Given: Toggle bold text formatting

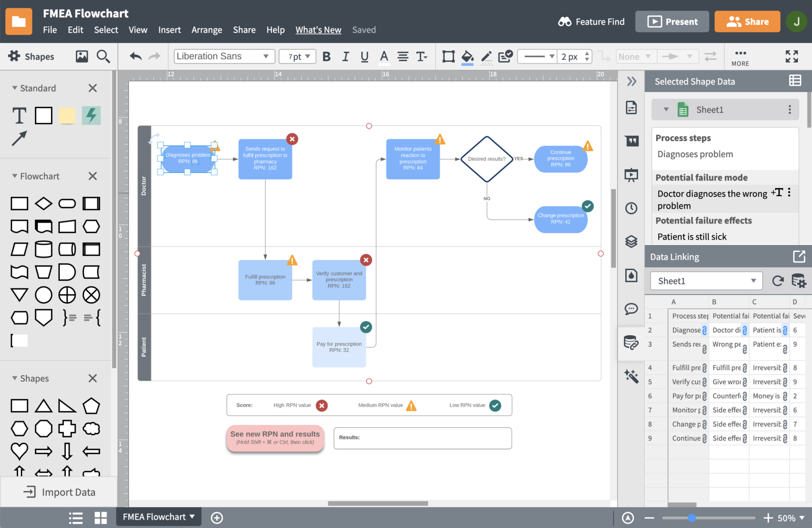Looking at the screenshot, I should [326, 56].
